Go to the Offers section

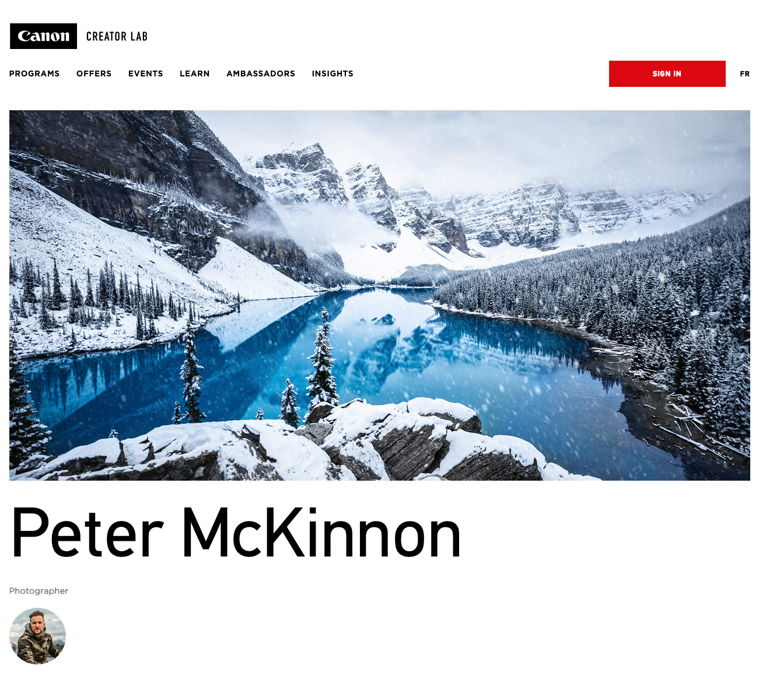94,73
